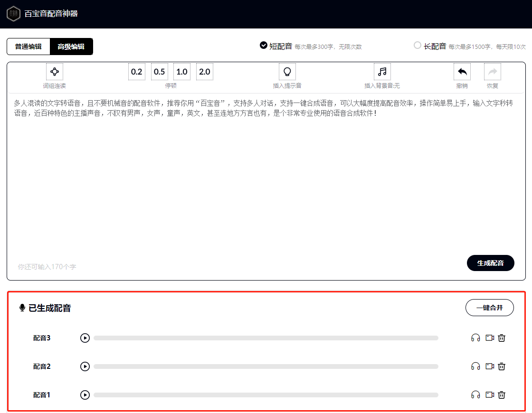Play 配音3 audio

pos(85,338)
